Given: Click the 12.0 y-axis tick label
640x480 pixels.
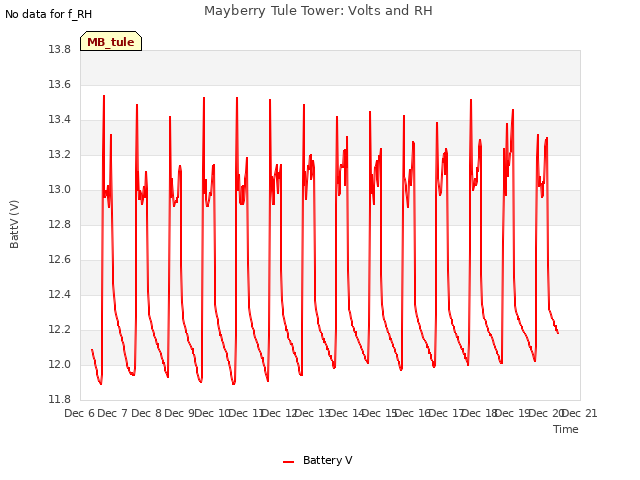Looking at the screenshot, I should tap(60, 364).
